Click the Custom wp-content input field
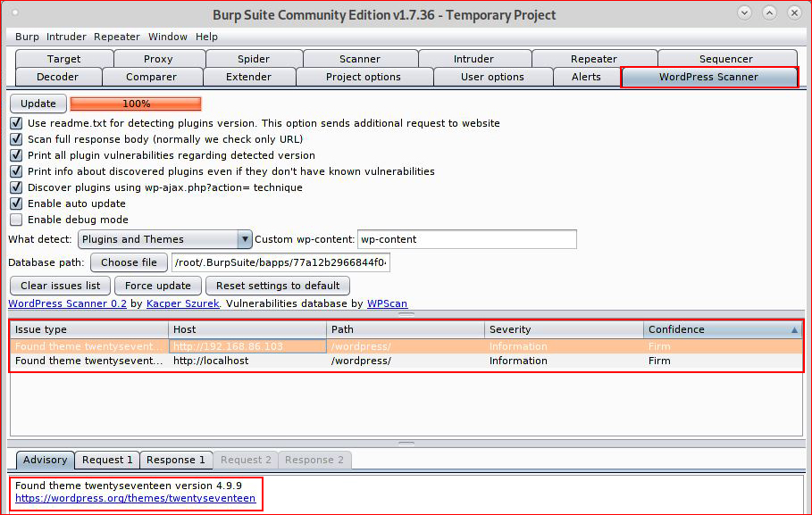812x515 pixels. pos(467,239)
